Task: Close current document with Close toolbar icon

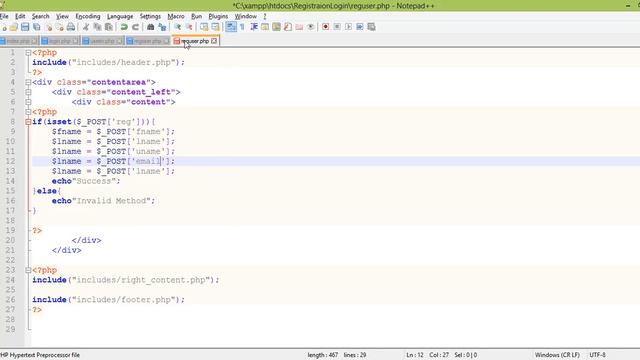Action: pos(49,27)
